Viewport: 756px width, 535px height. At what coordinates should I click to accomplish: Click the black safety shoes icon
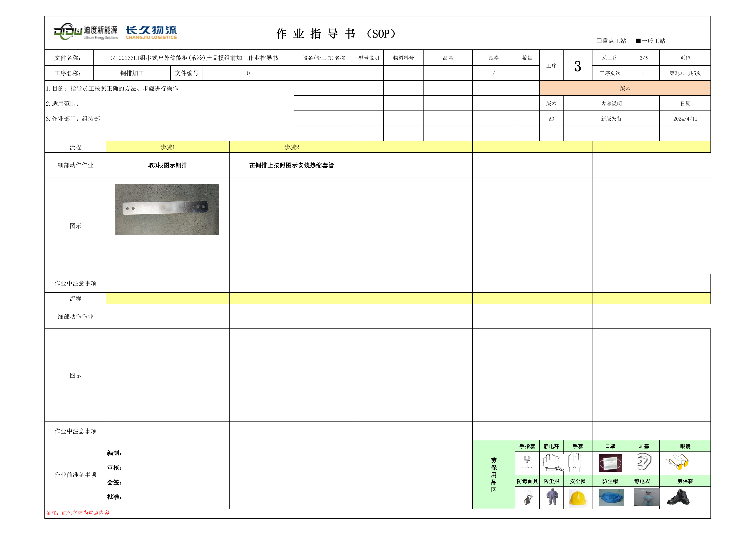(x=678, y=497)
